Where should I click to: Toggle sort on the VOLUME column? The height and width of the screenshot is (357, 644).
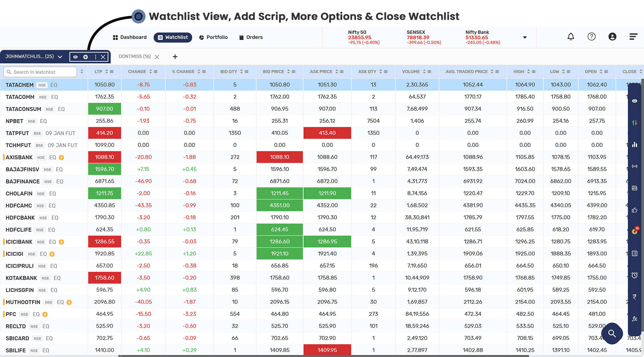(x=424, y=72)
